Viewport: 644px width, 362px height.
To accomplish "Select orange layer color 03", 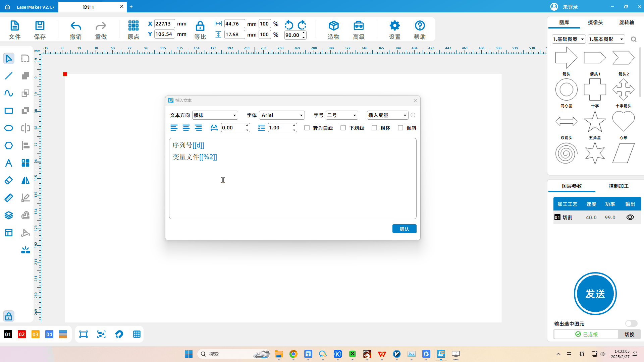I will (36, 334).
